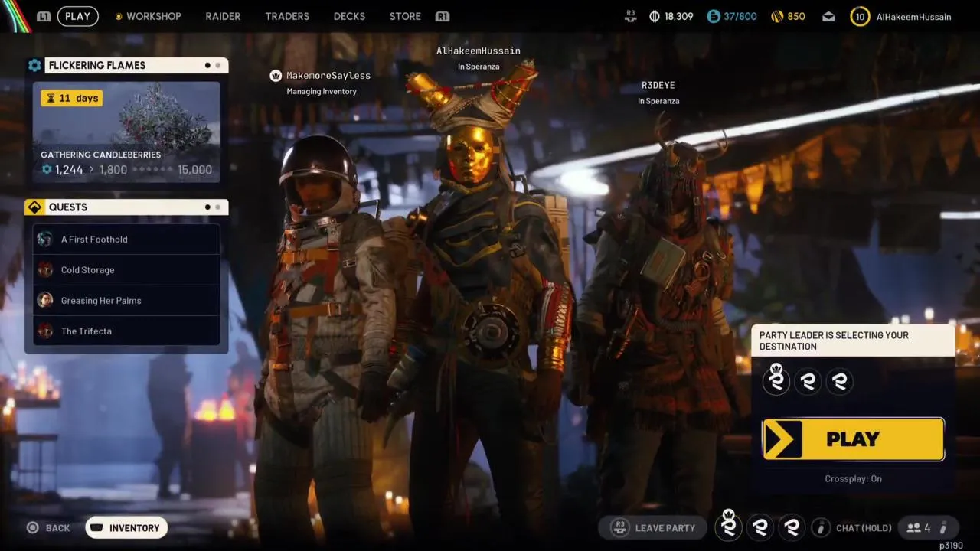The height and width of the screenshot is (551, 980).
Task: Click the middle party avatar in bottom bar
Action: pyautogui.click(x=760, y=527)
